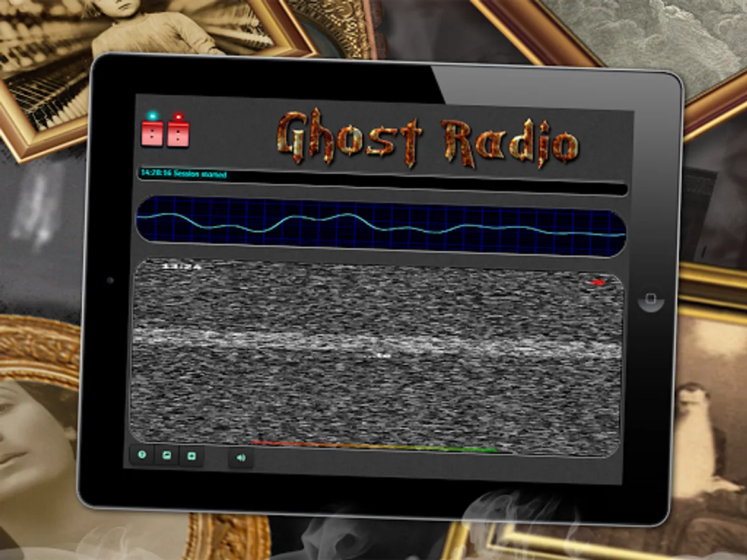Tap the third bottom toolbar icon before the speaker
Screen dimensions: 747x560
coord(192,457)
